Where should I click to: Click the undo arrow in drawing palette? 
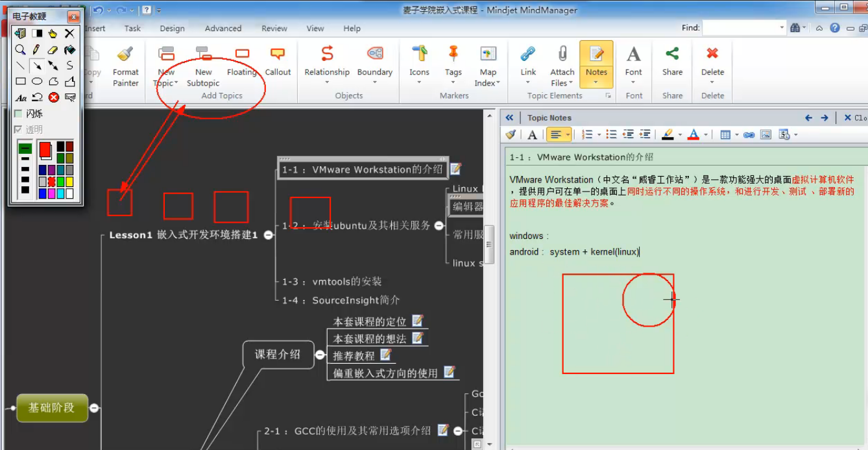pyautogui.click(x=37, y=97)
